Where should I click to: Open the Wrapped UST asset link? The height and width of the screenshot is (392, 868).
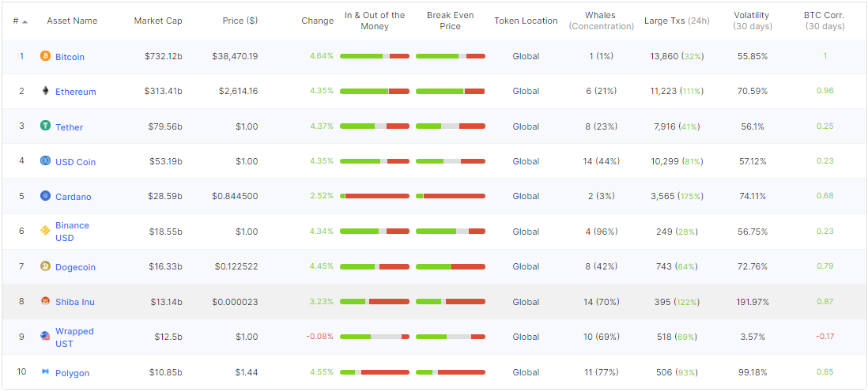74,337
